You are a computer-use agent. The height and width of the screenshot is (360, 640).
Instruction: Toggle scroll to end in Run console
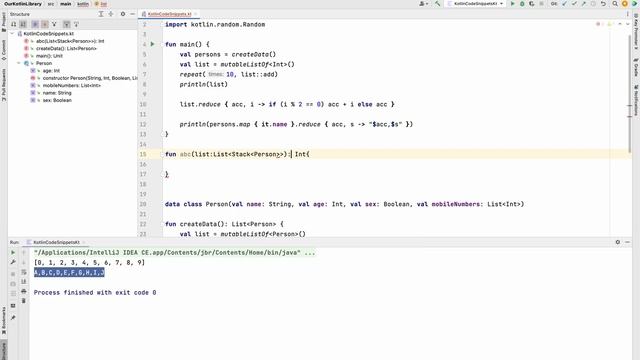pyautogui.click(x=24, y=282)
